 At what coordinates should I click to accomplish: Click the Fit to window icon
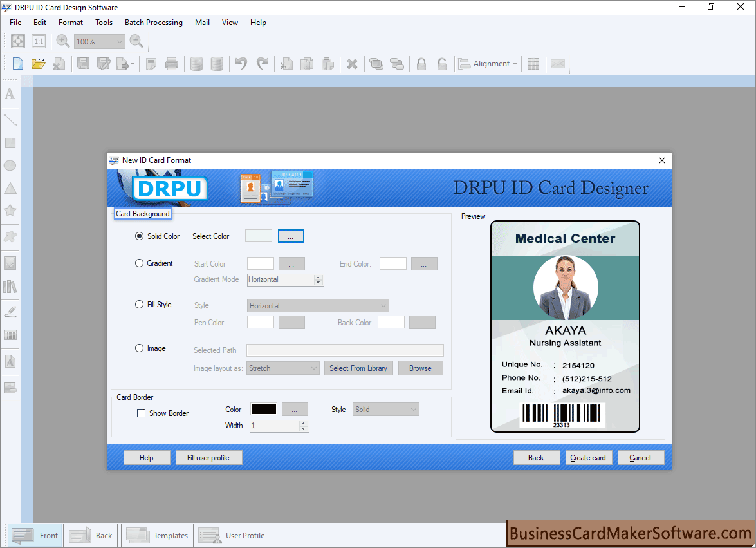pyautogui.click(x=18, y=41)
